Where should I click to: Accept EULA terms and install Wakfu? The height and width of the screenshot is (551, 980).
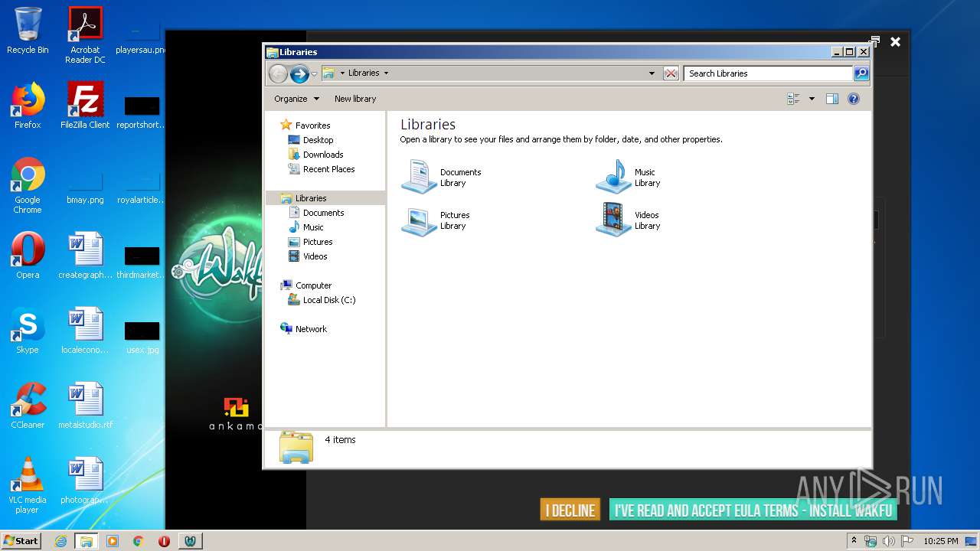pos(753,510)
